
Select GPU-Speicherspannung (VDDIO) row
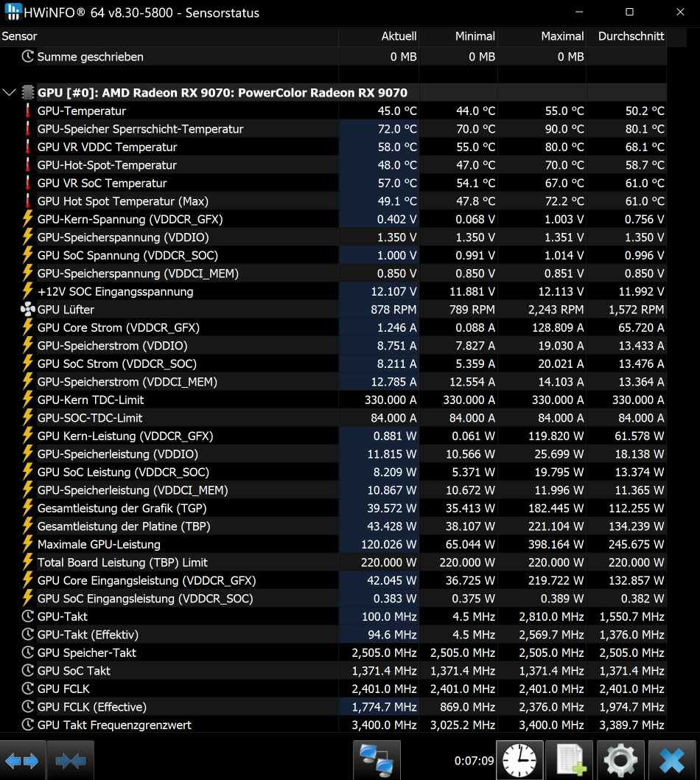(x=333, y=237)
